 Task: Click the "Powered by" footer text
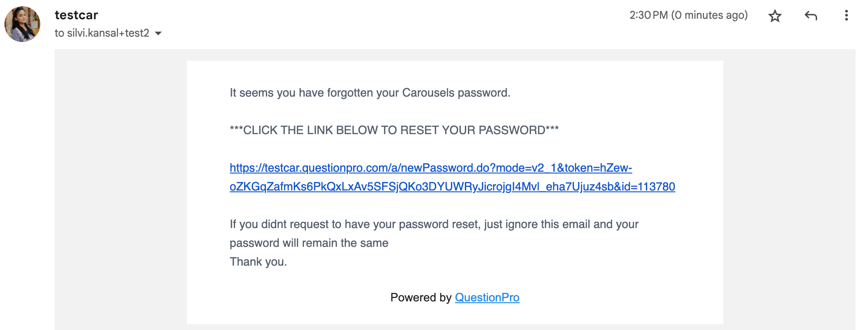[421, 298]
